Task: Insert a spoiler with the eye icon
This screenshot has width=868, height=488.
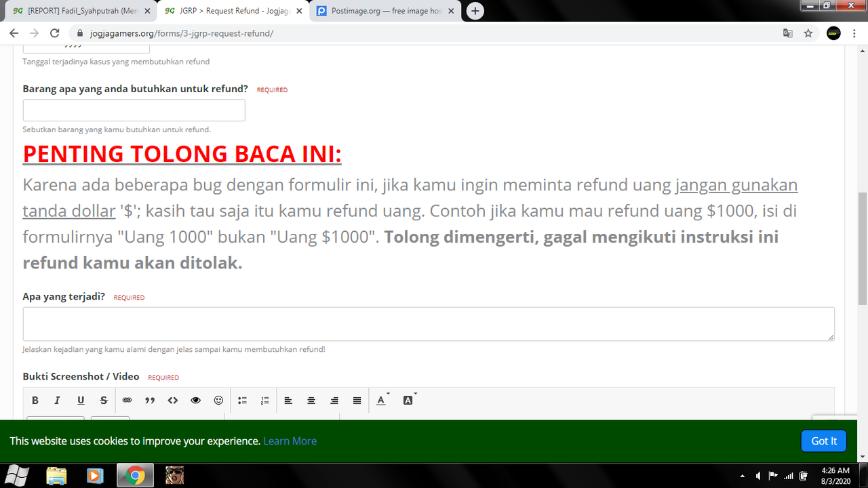Action: [196, 401]
